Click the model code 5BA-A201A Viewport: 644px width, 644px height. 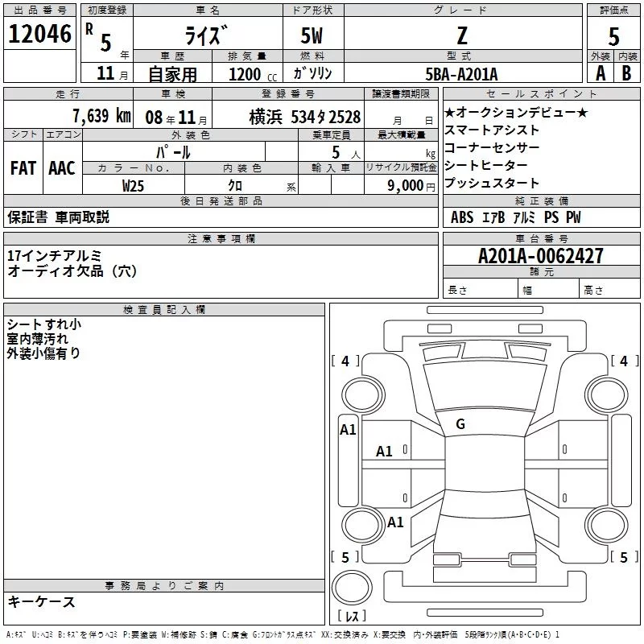point(461,73)
